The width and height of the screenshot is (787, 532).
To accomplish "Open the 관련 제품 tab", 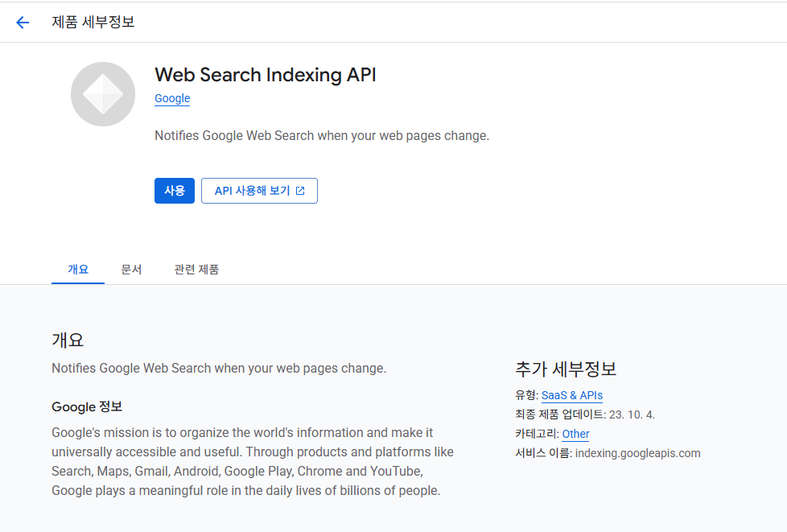I will click(196, 270).
